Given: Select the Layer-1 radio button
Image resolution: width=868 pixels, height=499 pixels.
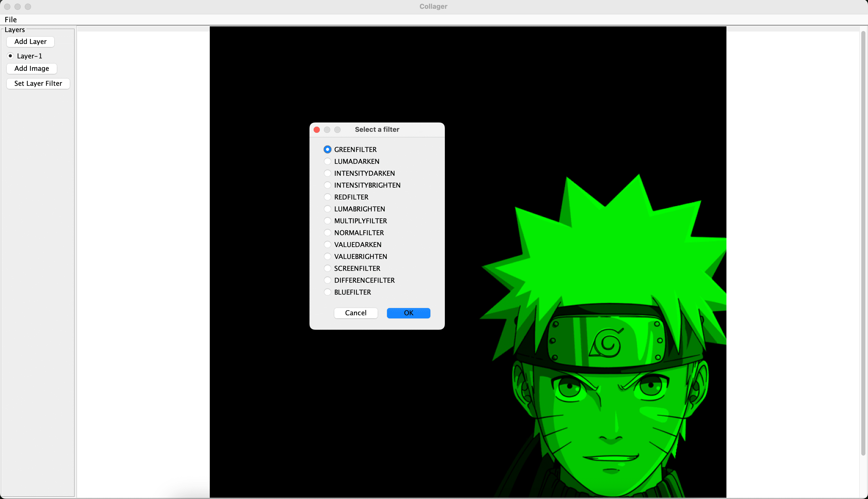Looking at the screenshot, I should [x=11, y=56].
